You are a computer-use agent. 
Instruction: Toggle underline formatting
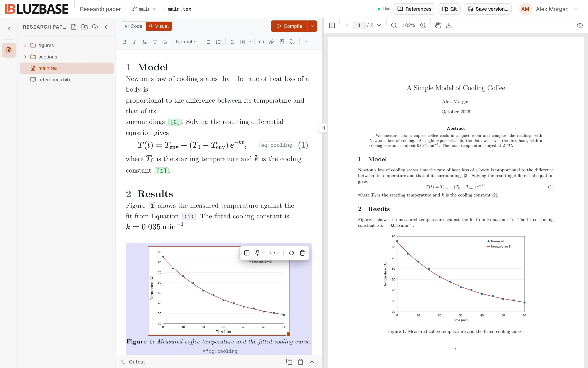(x=145, y=42)
